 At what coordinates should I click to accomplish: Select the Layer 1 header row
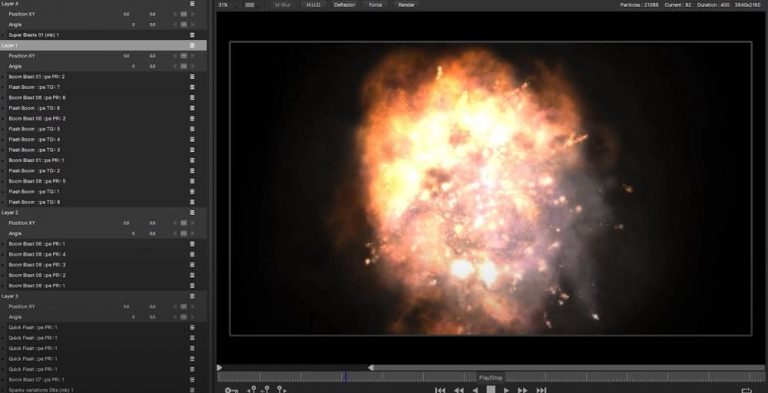[103, 45]
